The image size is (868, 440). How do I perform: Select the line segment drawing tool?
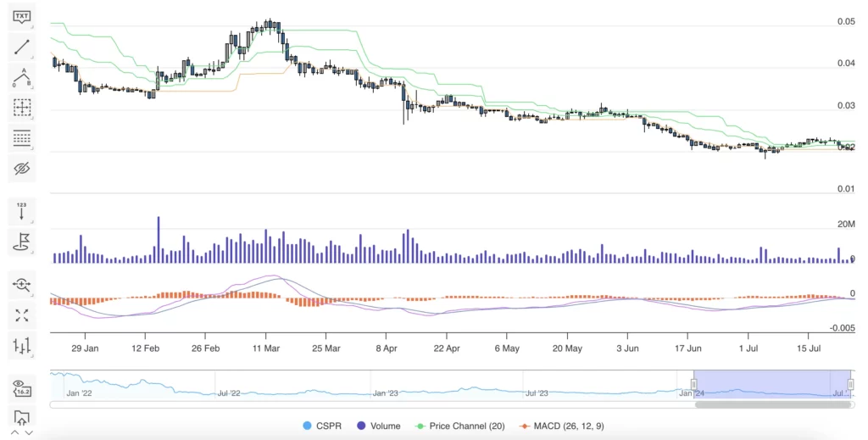[x=21, y=47]
